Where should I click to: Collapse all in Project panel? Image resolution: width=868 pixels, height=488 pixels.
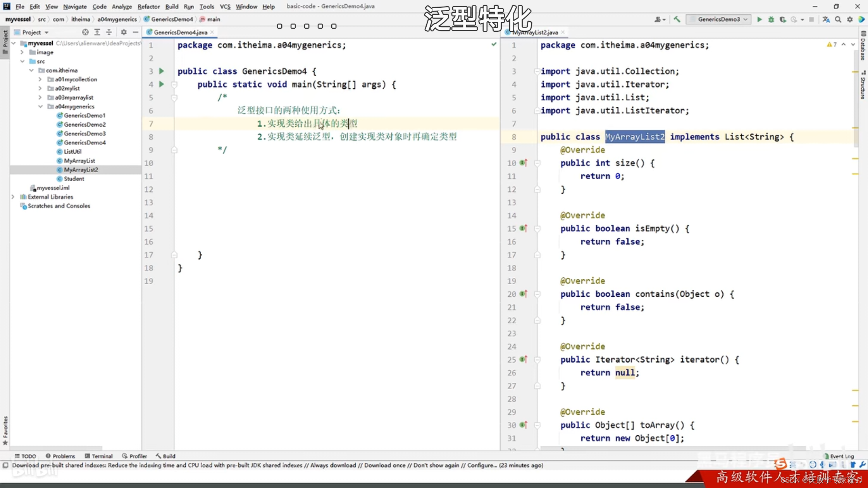[109, 32]
